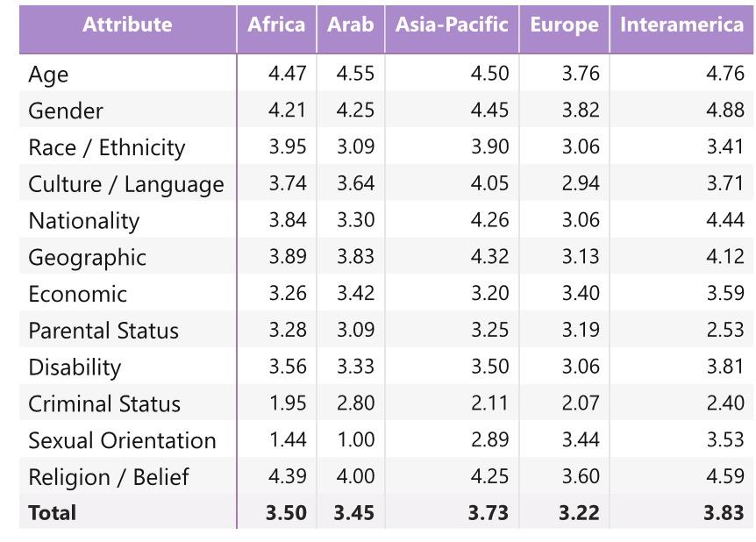Click the Arab Sexual Orientation value 1.00
The width and height of the screenshot is (756, 542).
tap(355, 440)
